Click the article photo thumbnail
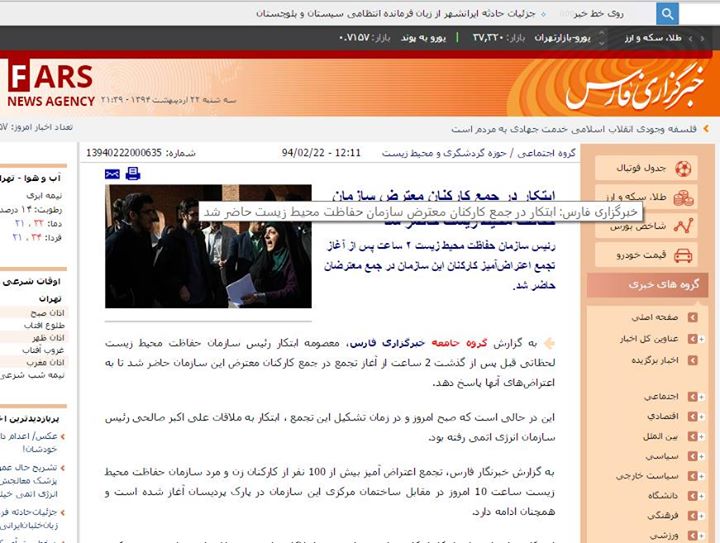720x543 pixels. click(209, 246)
